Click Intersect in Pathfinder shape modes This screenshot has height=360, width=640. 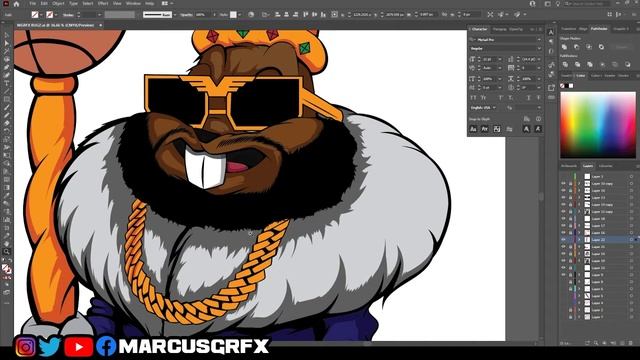(589, 47)
